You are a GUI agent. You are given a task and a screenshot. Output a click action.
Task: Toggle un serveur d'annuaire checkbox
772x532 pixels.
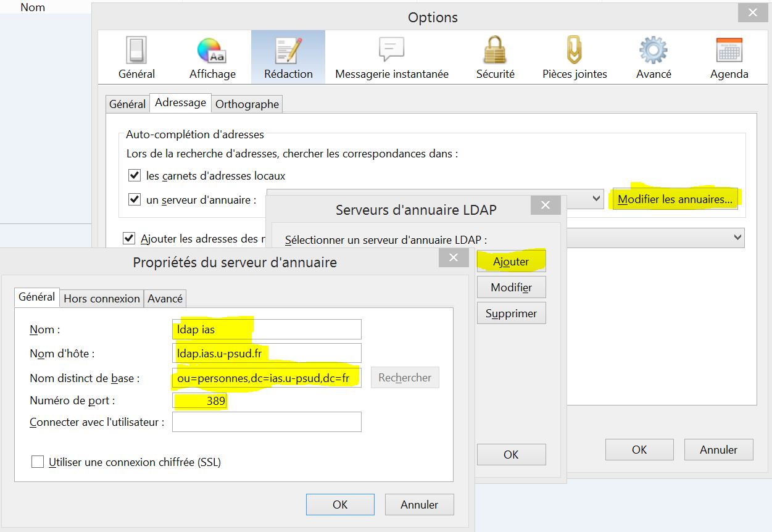[x=135, y=199]
